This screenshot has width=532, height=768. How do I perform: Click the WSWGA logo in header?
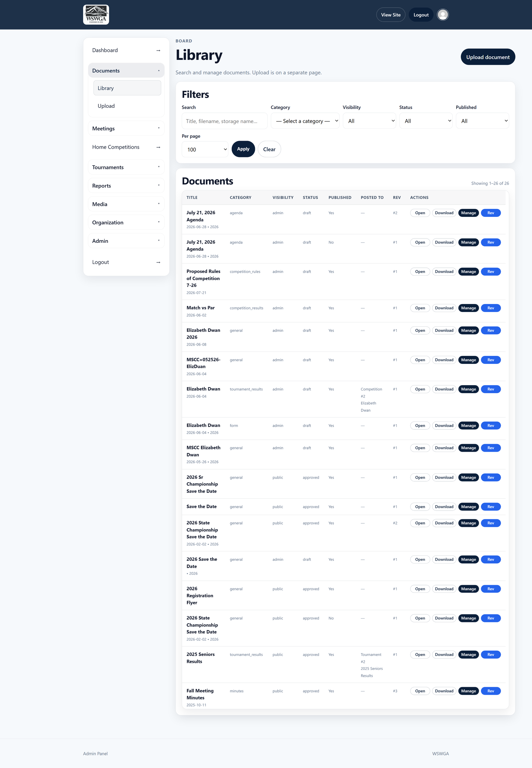[96, 15]
